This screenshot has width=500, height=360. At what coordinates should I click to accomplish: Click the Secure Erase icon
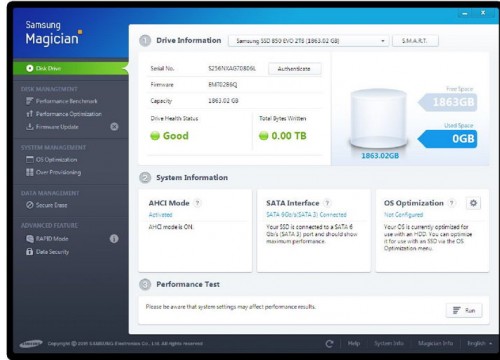tap(30, 205)
